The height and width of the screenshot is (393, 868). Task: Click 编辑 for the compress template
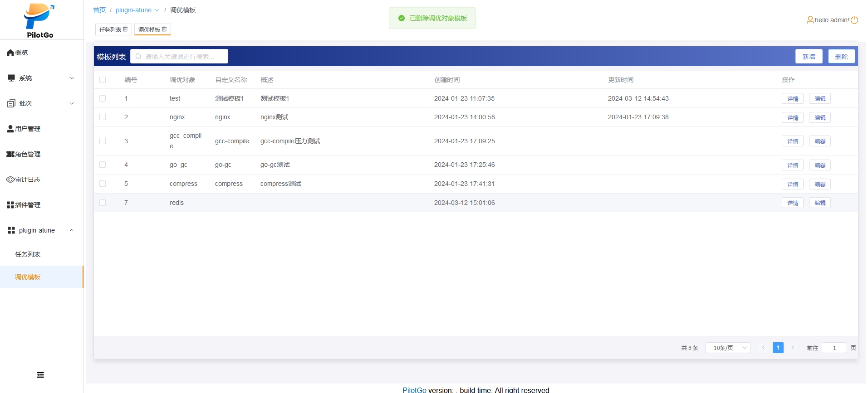point(819,184)
